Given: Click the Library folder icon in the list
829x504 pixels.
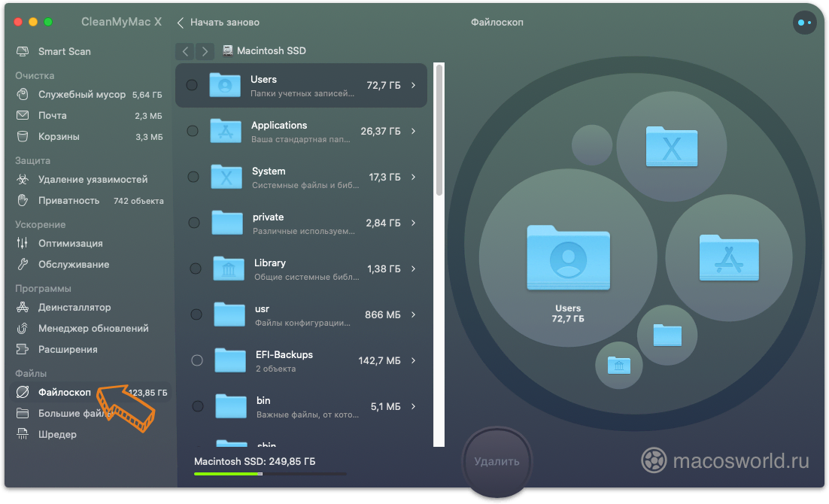Looking at the screenshot, I should (229, 269).
